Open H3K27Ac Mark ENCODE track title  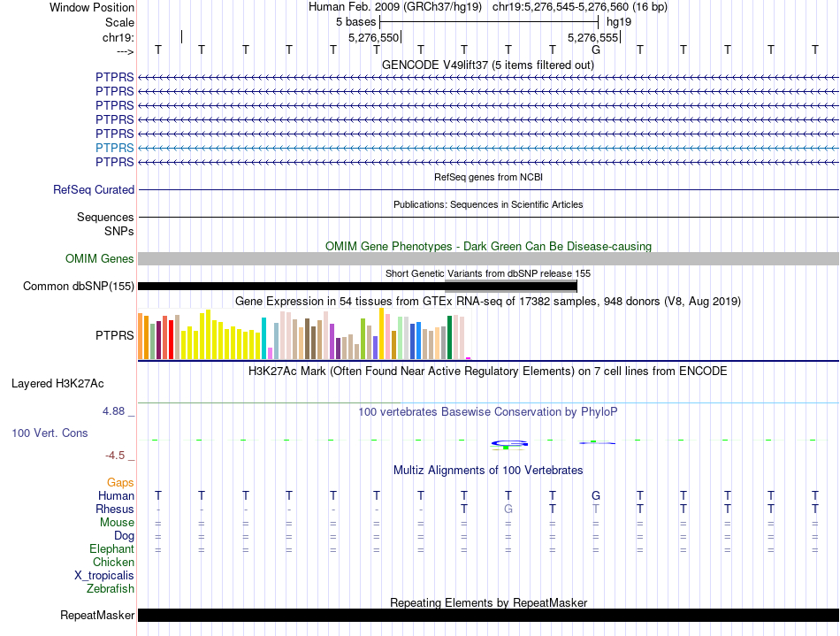488,372
